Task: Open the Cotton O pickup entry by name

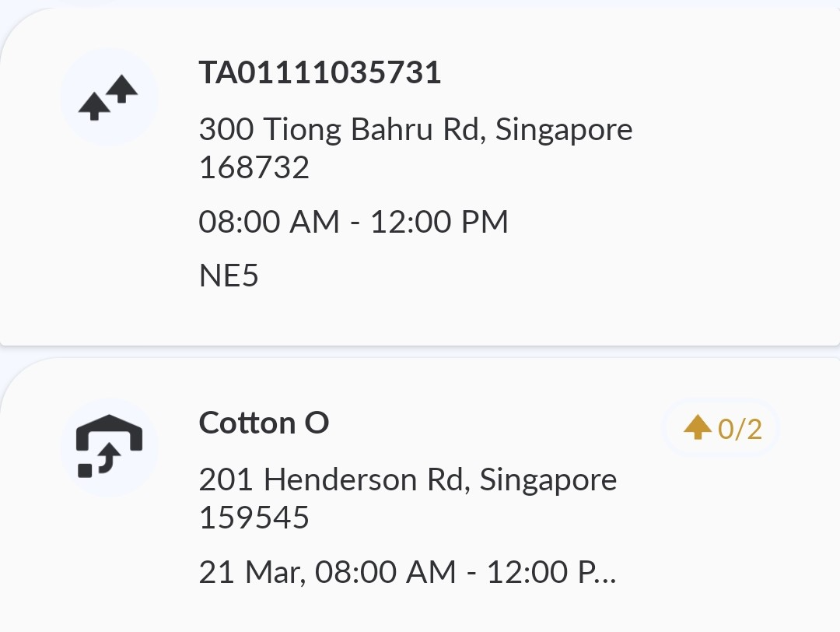Action: [264, 423]
